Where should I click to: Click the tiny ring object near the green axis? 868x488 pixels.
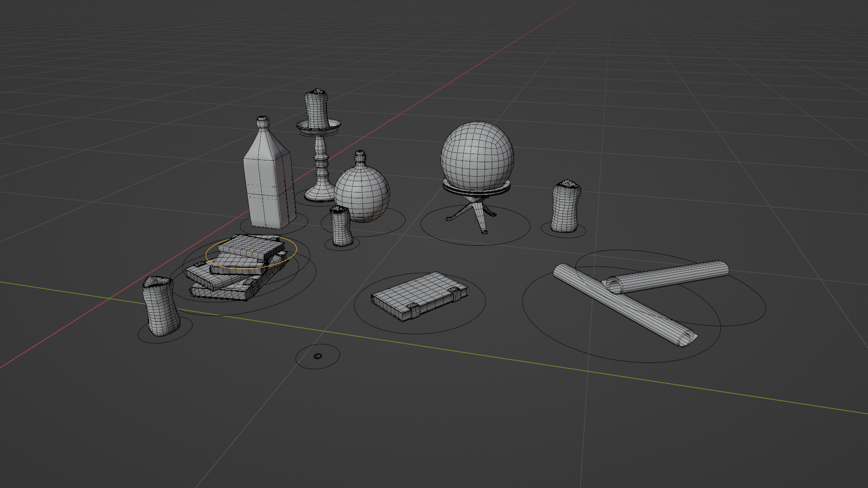tap(318, 357)
